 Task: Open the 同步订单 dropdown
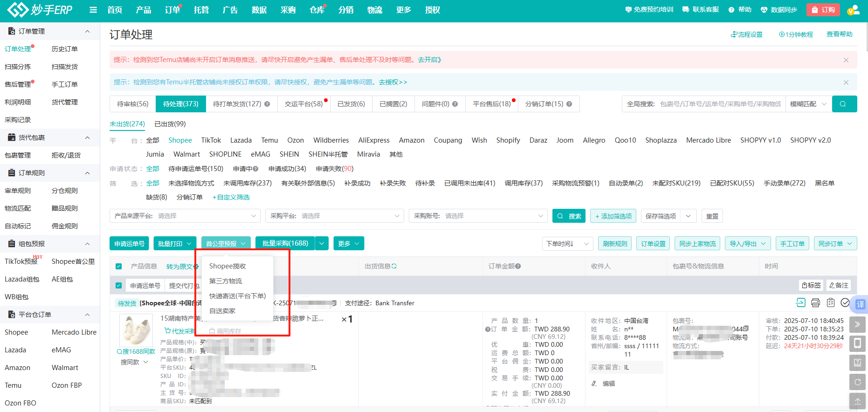click(x=835, y=244)
